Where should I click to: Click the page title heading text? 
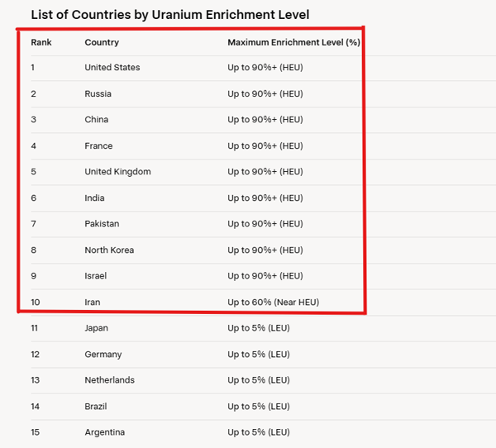[x=169, y=15]
